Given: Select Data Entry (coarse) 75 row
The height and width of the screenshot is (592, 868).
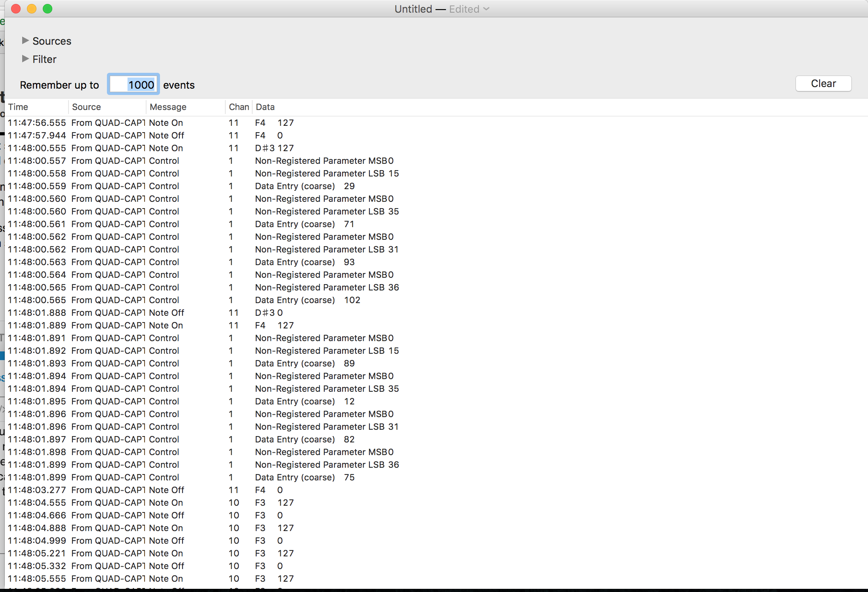Looking at the screenshot, I should 436,477.
